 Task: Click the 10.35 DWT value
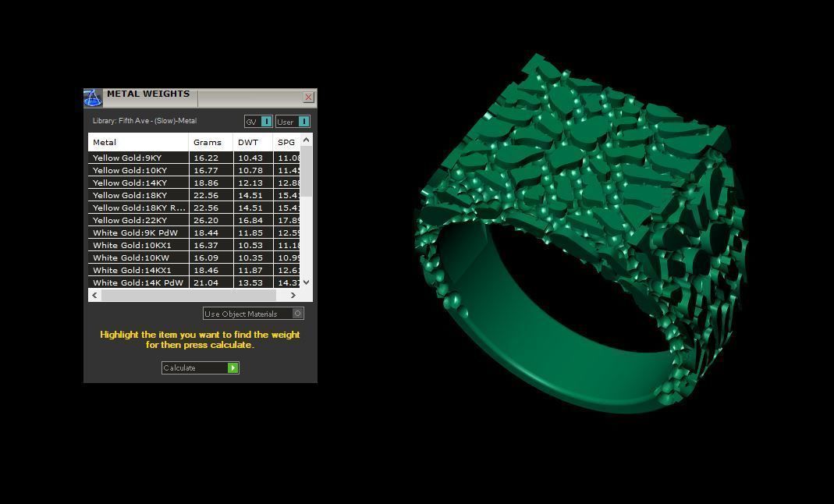coord(250,257)
